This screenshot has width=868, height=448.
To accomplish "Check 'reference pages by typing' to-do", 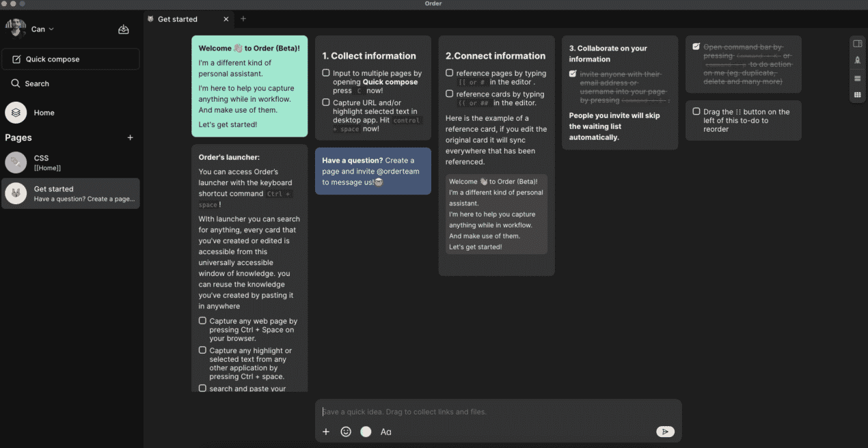I will pyautogui.click(x=449, y=73).
